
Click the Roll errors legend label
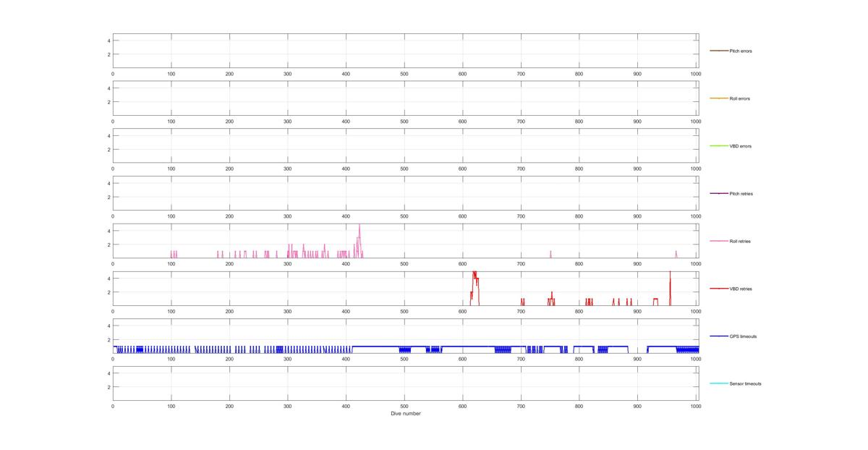point(740,98)
